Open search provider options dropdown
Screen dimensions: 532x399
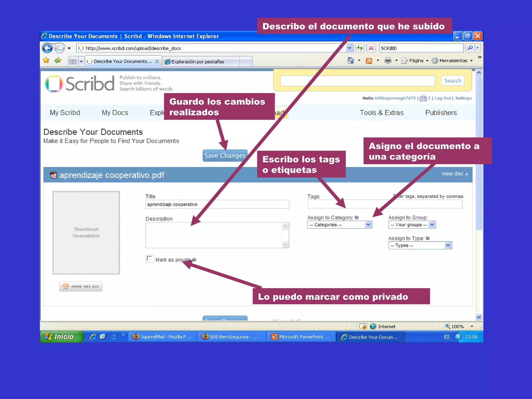click(477, 48)
